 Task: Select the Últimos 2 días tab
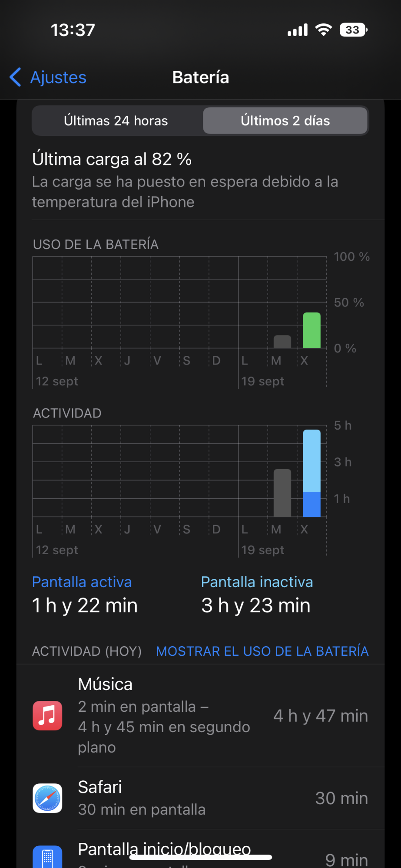coord(285,121)
